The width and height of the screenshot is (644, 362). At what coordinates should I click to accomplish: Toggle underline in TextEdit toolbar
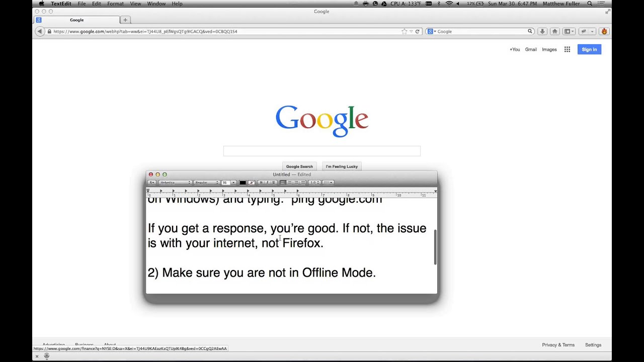tap(274, 183)
